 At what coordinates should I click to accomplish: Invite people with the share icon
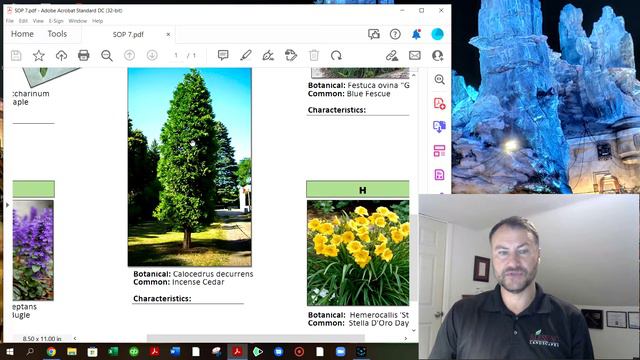(438, 55)
